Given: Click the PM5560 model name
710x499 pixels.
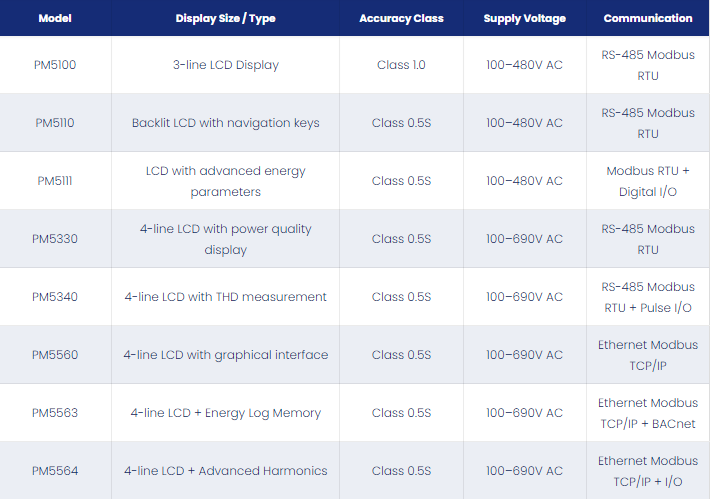Looking at the screenshot, I should (55, 355).
